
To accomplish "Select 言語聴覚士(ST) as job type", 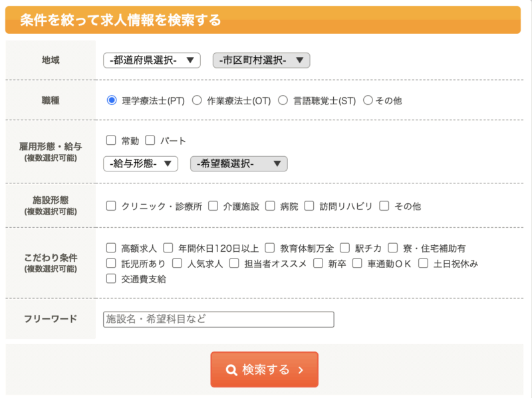I will [283, 100].
